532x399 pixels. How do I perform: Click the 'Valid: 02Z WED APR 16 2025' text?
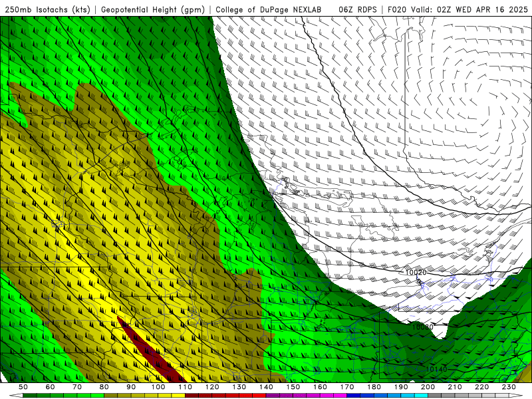469,10
